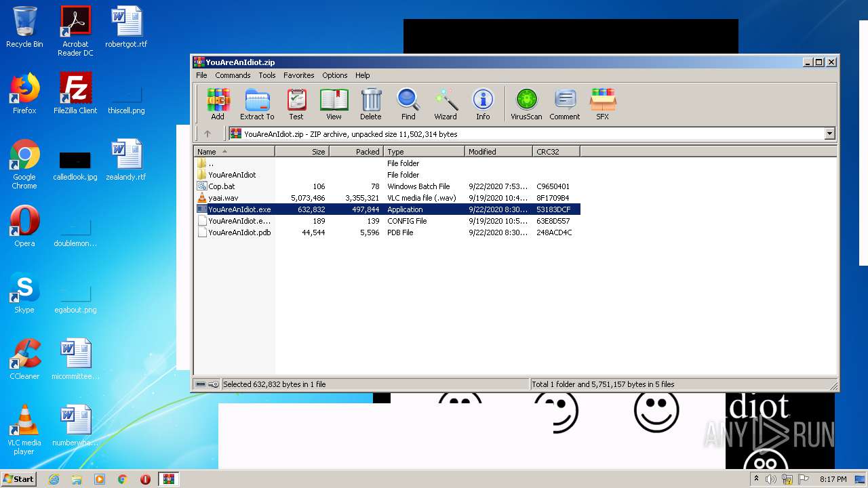This screenshot has height=488, width=868.
Task: Click the Info toolbar icon
Action: (x=483, y=104)
